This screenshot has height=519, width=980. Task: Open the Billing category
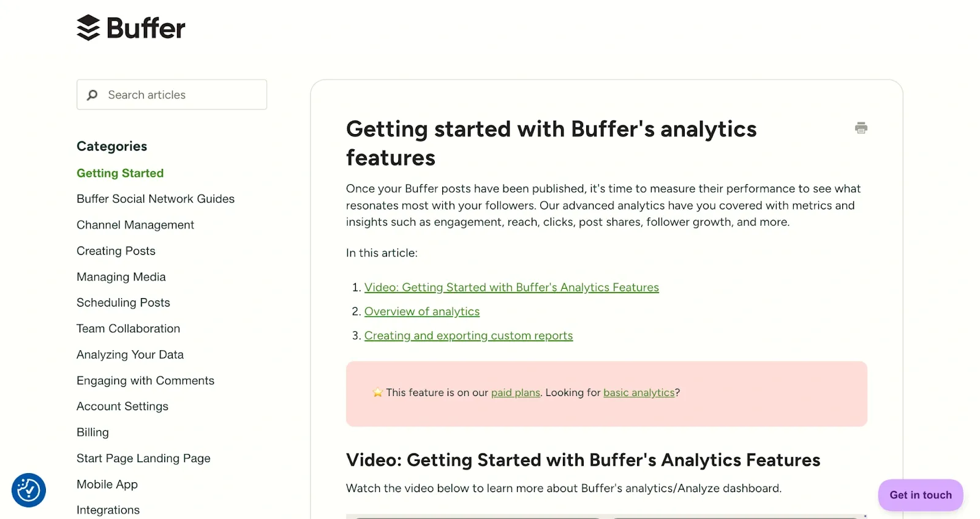point(92,433)
